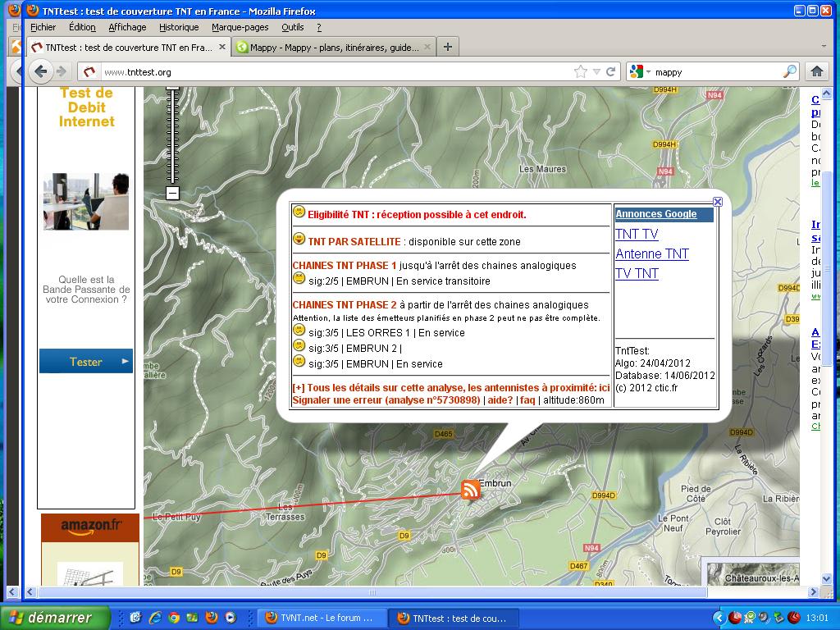
Task: Click the orange transmitter marker on Embrun
Action: pos(470,489)
